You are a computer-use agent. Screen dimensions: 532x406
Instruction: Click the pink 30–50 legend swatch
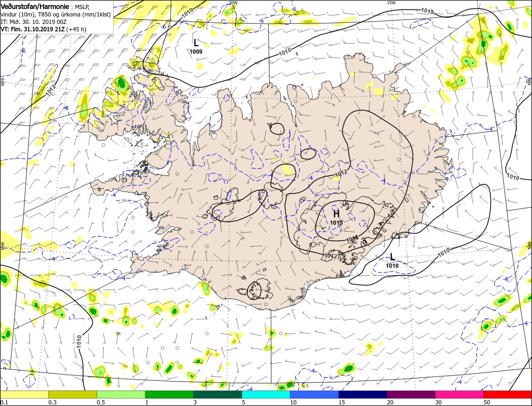[x=460, y=394]
